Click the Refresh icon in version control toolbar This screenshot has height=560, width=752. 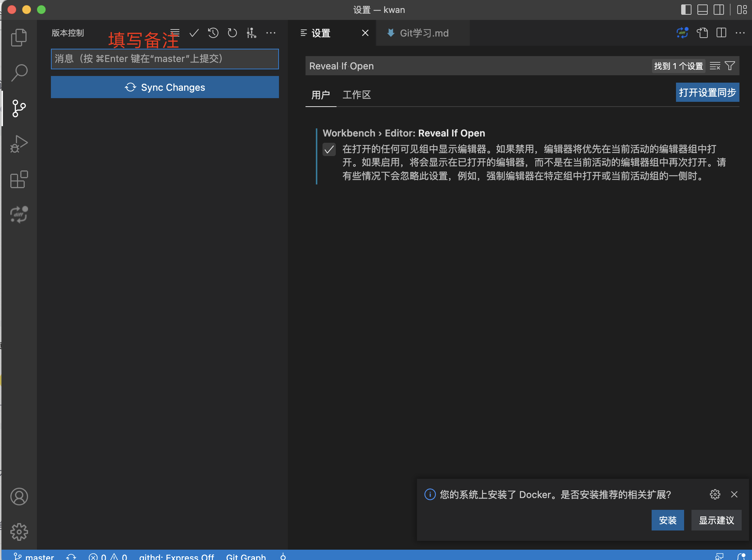tap(232, 33)
